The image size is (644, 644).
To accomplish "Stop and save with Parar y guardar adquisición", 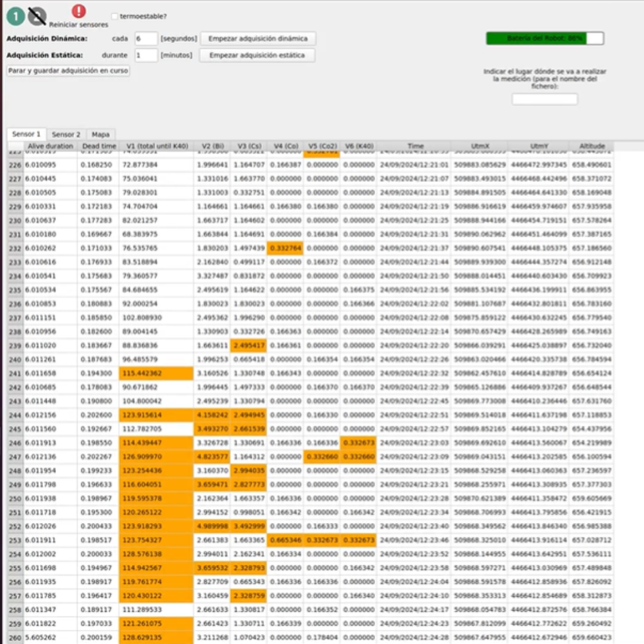I will coord(68,70).
